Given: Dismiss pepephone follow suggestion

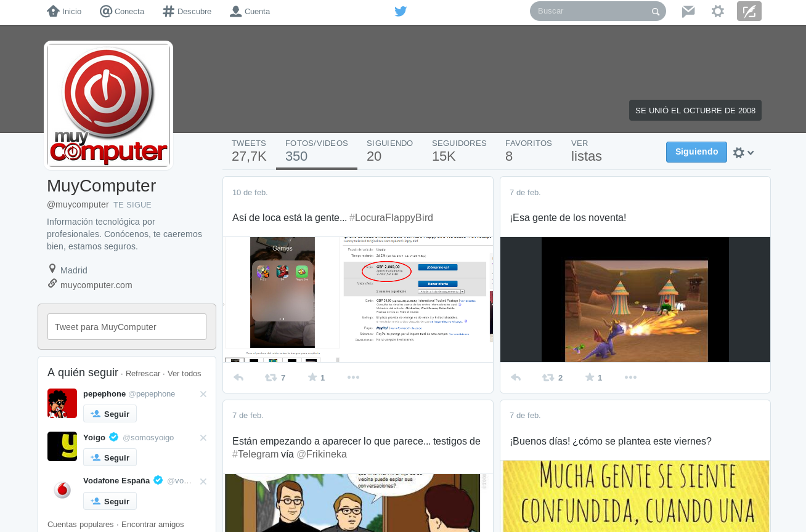Looking at the screenshot, I should (203, 394).
